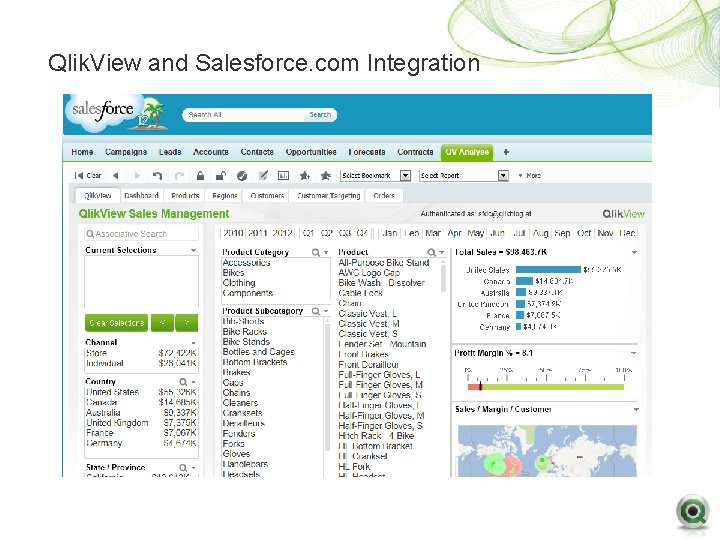Image resolution: width=720 pixels, height=540 pixels.
Task: Click the Salesforce Search button
Action: pos(320,115)
